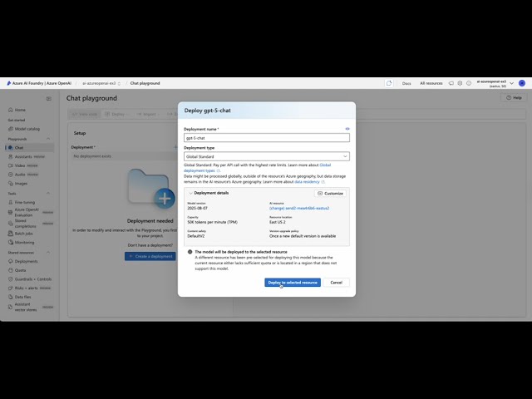Viewport: 532px width, 399px height.
Task: Click the 'East US 2' resource location
Action: [277, 222]
